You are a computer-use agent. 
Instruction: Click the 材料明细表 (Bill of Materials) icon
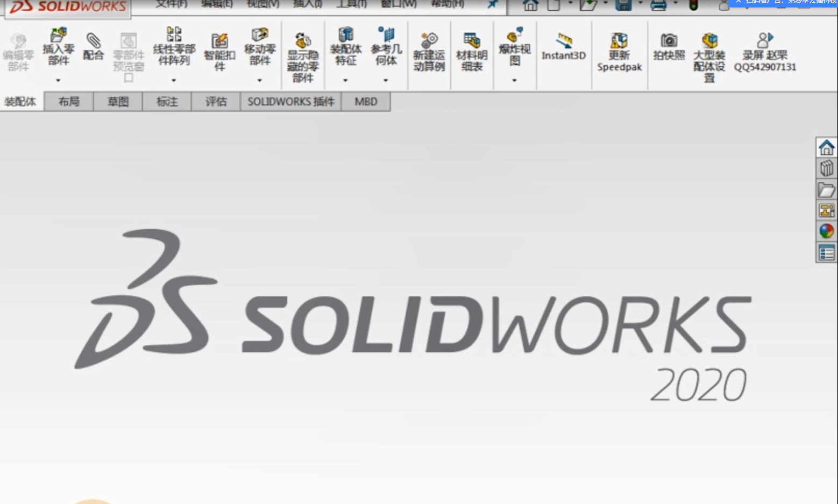click(472, 53)
